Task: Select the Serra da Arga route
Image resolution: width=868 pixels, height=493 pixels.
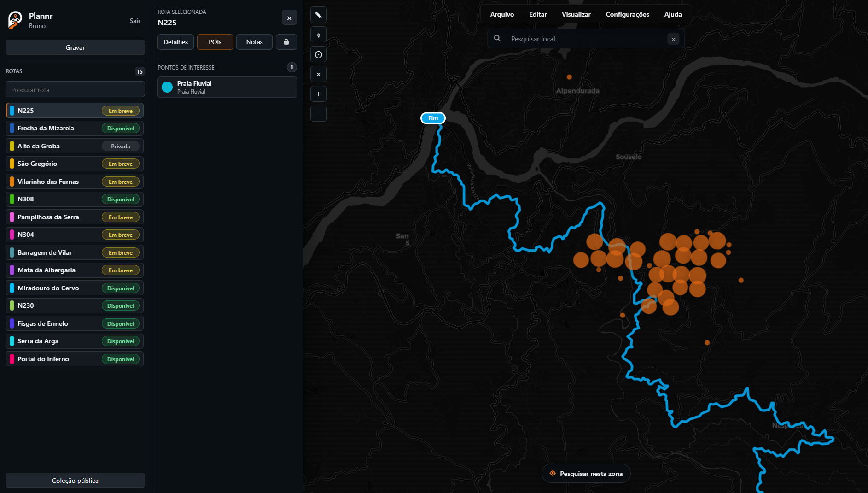Action: (75, 341)
